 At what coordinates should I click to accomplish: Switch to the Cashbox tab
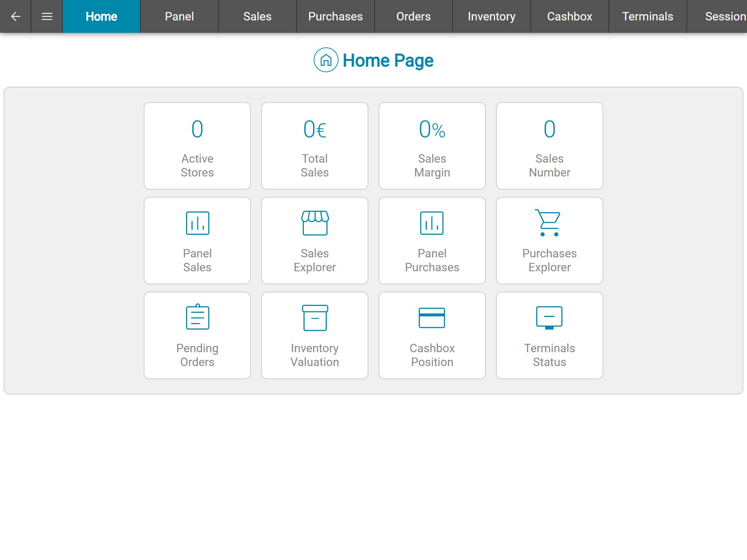click(569, 16)
